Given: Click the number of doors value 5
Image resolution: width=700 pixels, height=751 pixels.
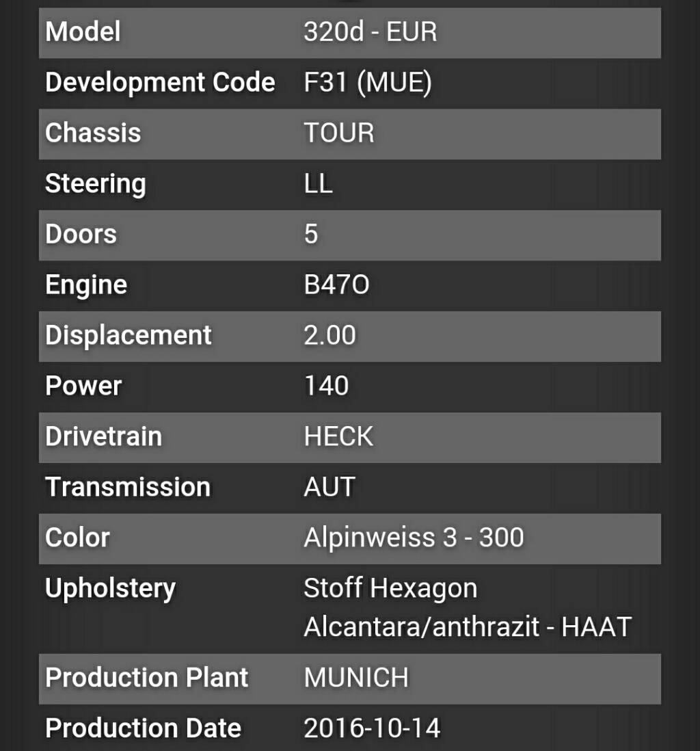Looking at the screenshot, I should point(311,234).
